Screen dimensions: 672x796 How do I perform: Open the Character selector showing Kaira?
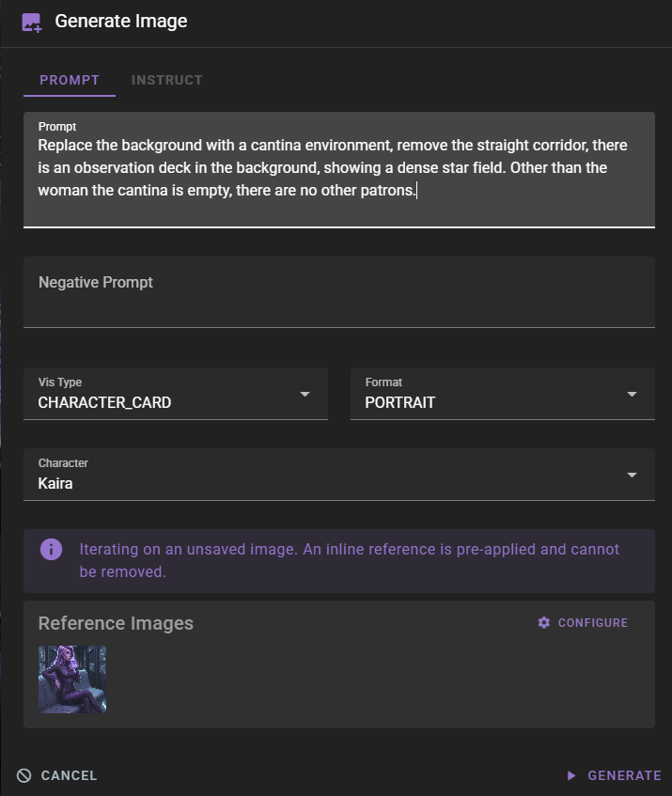(338, 475)
